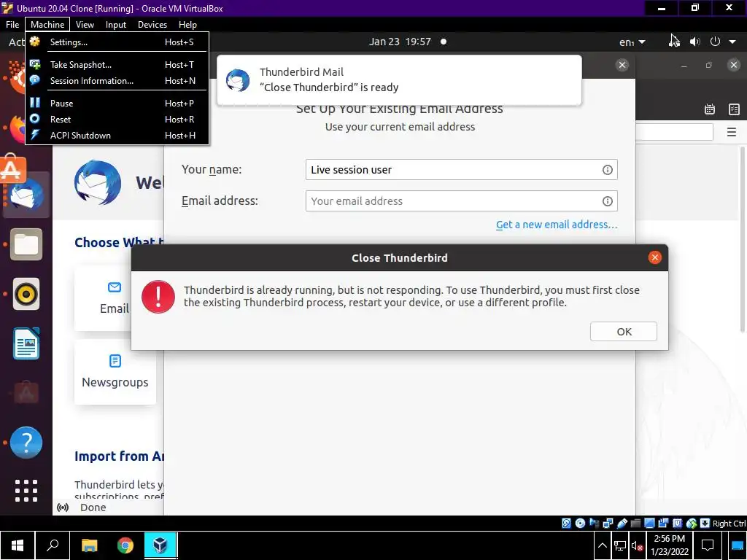The image size is (747, 560).
Task: Open Chrome from the Windows taskbar
Action: (x=125, y=545)
